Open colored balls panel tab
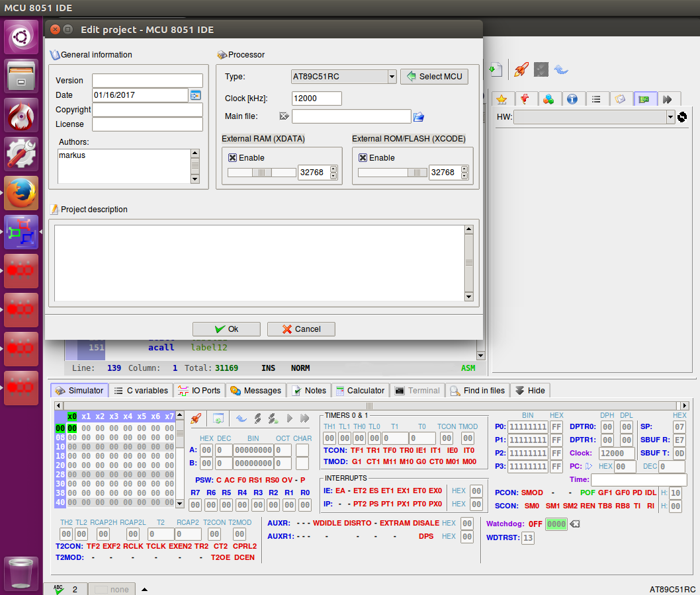 point(548,99)
